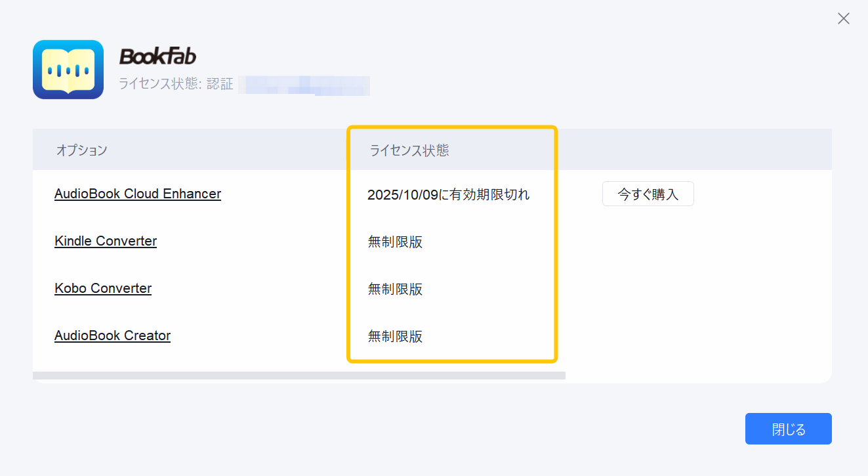Select the オプション column header
Screen dimensions: 868x476
[x=81, y=150]
